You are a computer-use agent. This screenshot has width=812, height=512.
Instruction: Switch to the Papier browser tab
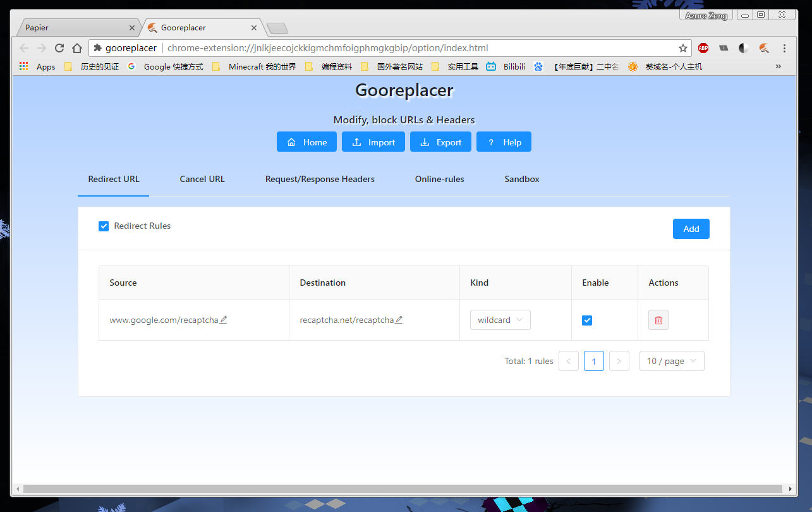(x=78, y=28)
